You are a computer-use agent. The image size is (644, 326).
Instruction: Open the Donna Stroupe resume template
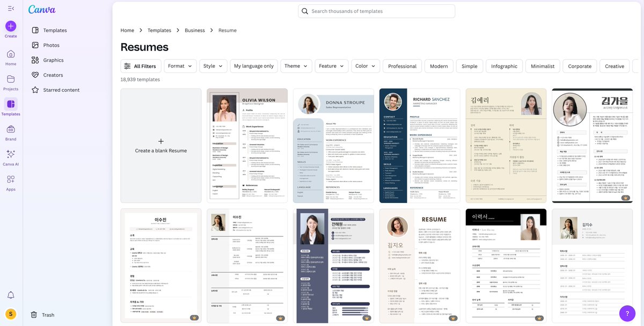pyautogui.click(x=334, y=146)
